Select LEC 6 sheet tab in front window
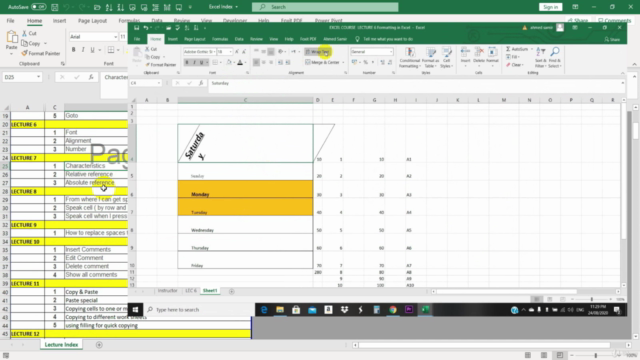Viewport: 640px width, 360px height. pyautogui.click(x=191, y=291)
